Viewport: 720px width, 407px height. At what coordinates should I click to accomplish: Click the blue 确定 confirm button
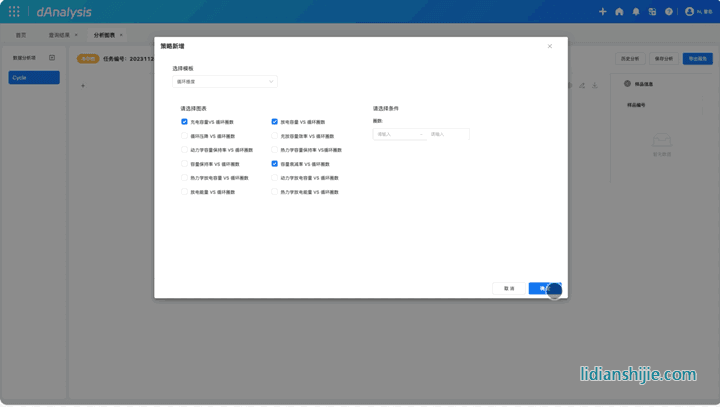pyautogui.click(x=544, y=288)
